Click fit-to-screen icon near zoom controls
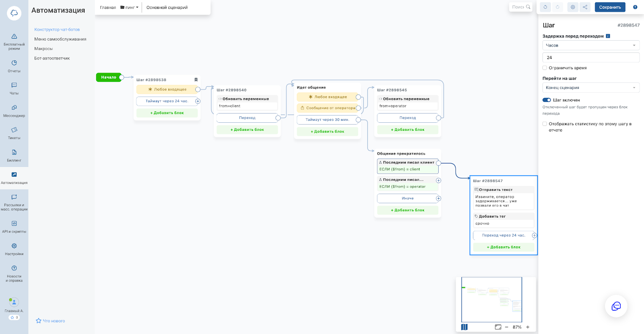This screenshot has width=644, height=334. (x=498, y=327)
